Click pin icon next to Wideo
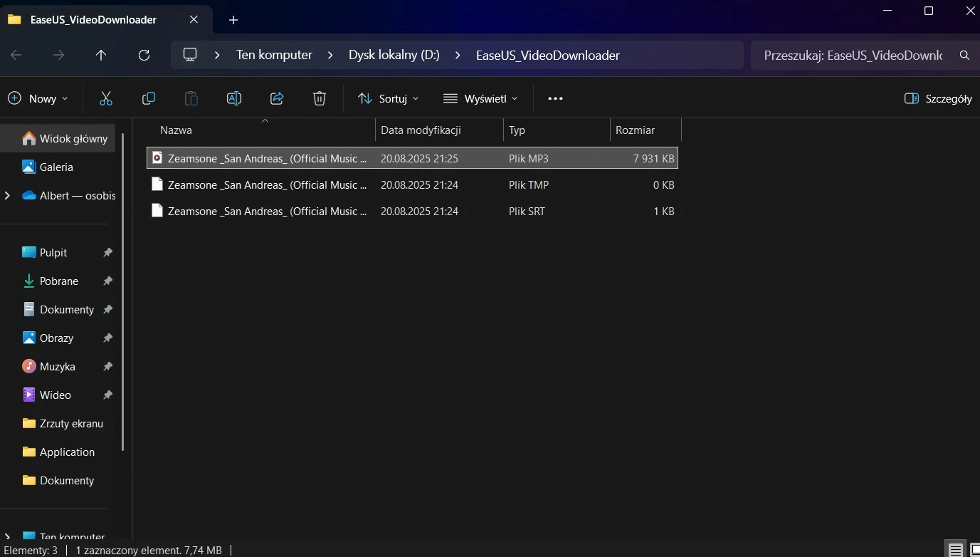Screen dimensions: 980x557 [x=107, y=395]
